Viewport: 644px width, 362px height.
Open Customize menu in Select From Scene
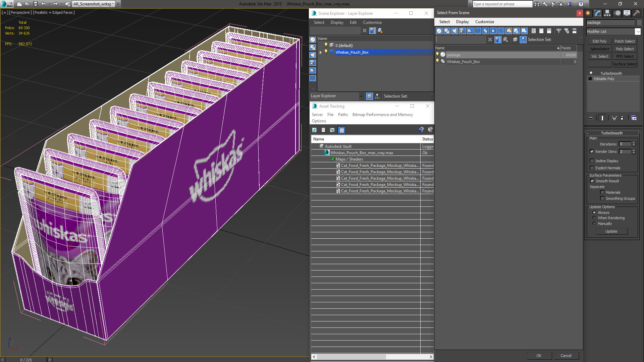click(x=485, y=22)
